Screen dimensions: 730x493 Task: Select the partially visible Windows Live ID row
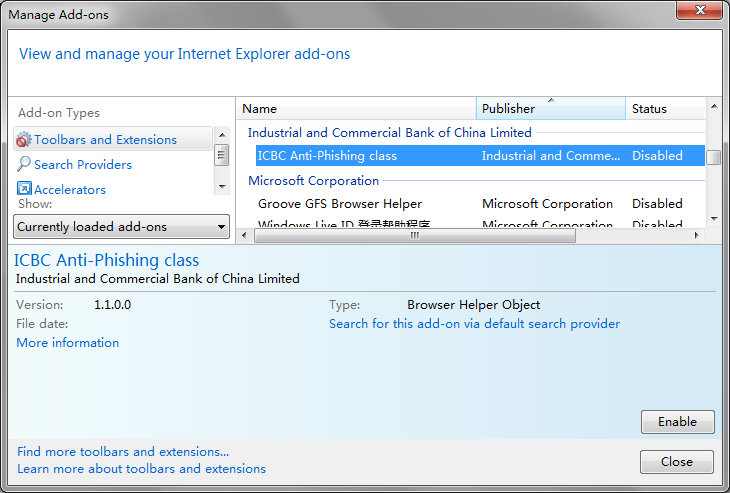tap(480, 223)
